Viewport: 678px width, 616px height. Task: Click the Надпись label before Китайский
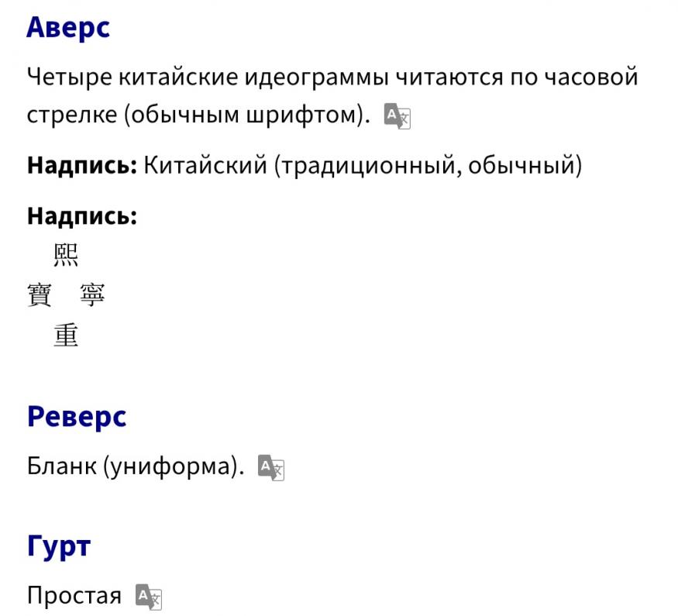coord(82,165)
